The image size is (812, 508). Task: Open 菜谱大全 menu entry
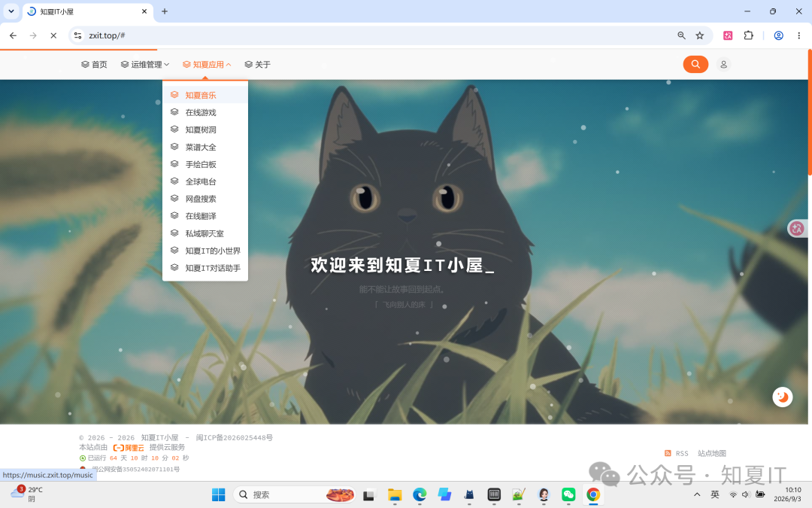click(205, 148)
